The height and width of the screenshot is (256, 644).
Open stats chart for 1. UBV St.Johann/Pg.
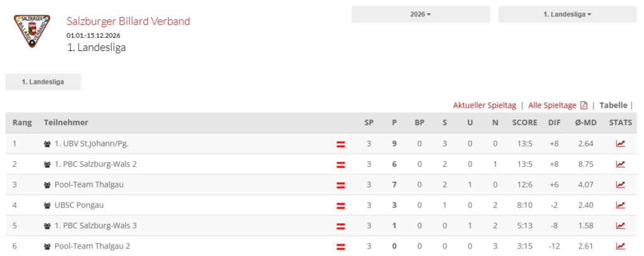pos(620,144)
